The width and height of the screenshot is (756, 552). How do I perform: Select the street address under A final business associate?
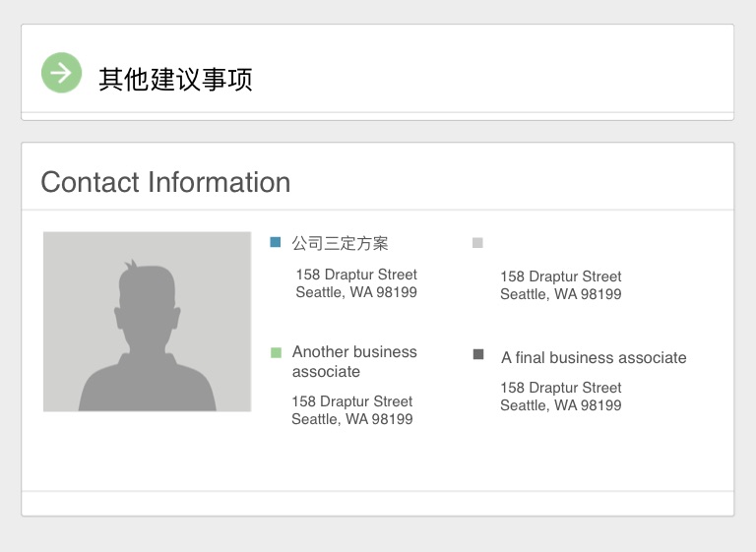[x=561, y=388]
